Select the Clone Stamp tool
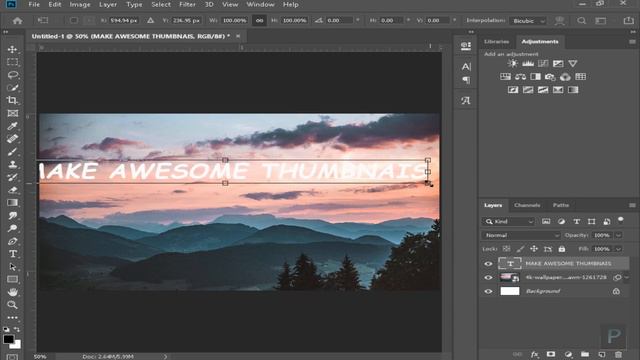The height and width of the screenshot is (360, 640). tap(12, 164)
